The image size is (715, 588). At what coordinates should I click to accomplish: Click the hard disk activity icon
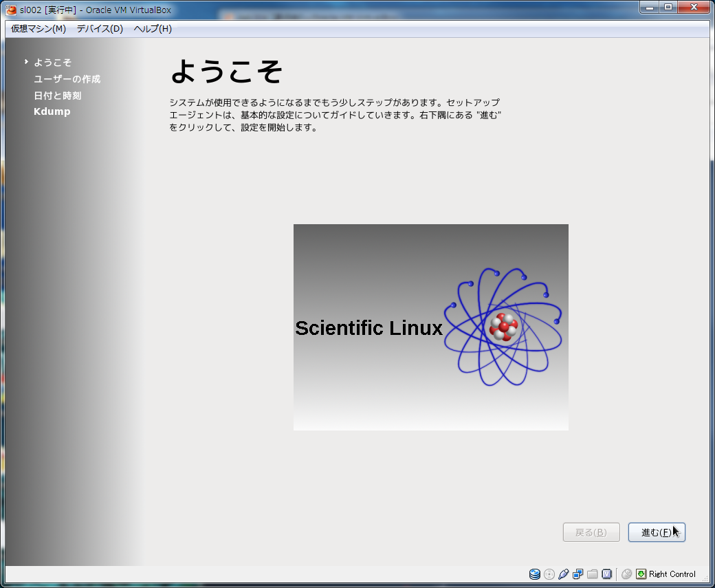(534, 574)
